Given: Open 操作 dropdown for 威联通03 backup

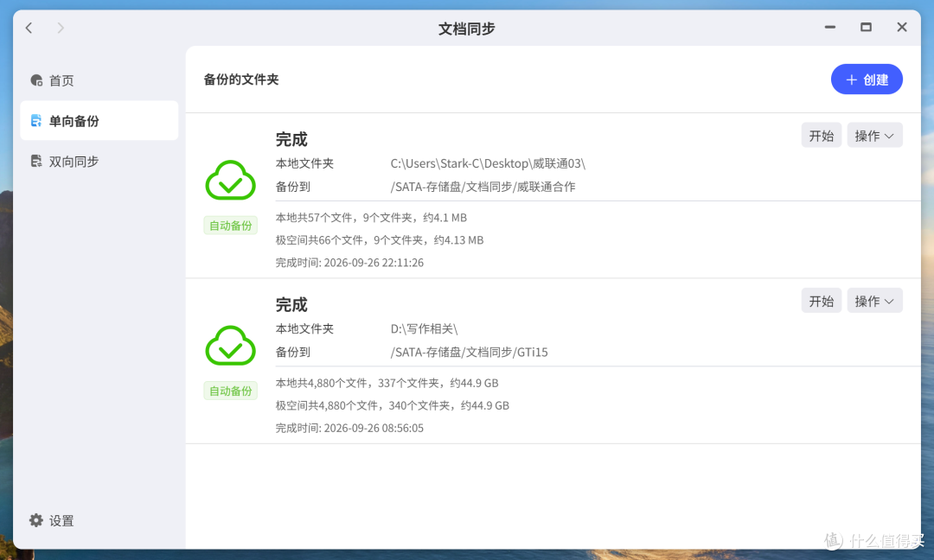Looking at the screenshot, I should point(874,136).
